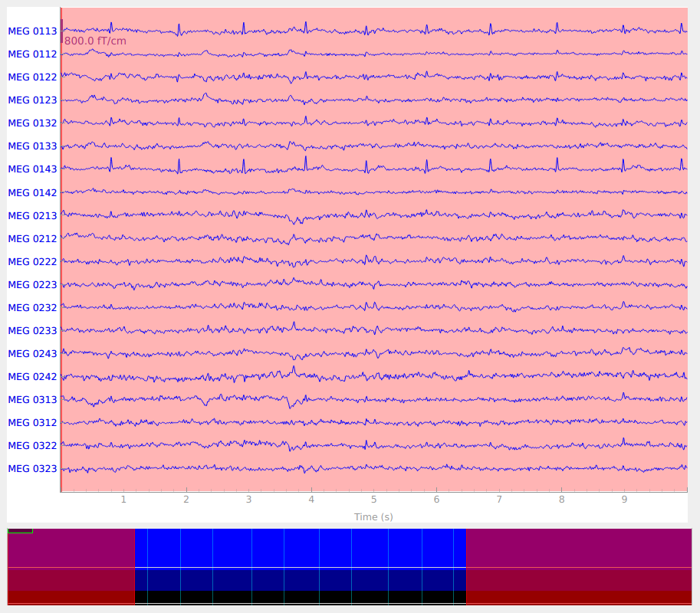Click the MEG 0112 channel name
This screenshot has width=700, height=613.
point(32,54)
